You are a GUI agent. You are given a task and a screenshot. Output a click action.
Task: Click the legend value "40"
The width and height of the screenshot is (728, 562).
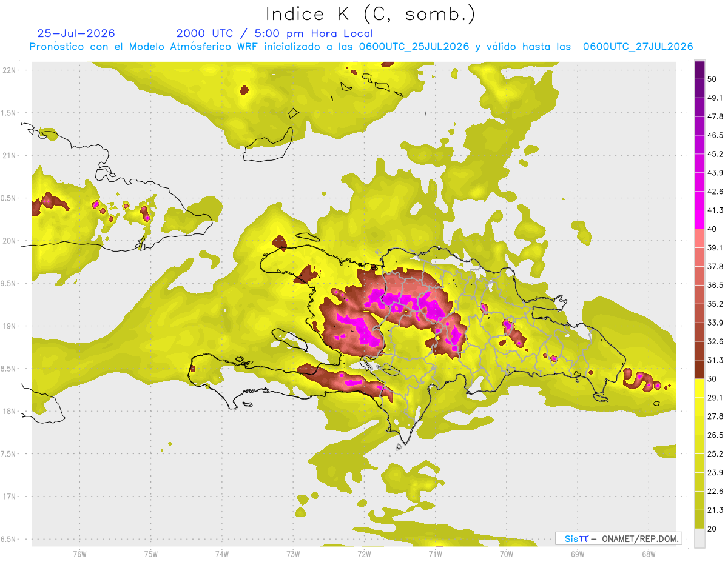click(x=712, y=229)
